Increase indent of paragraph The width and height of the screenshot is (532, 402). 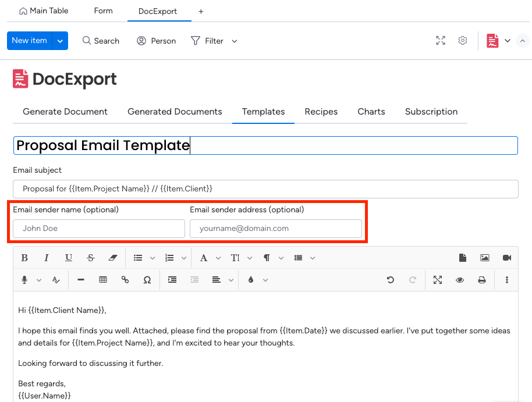coord(172,280)
